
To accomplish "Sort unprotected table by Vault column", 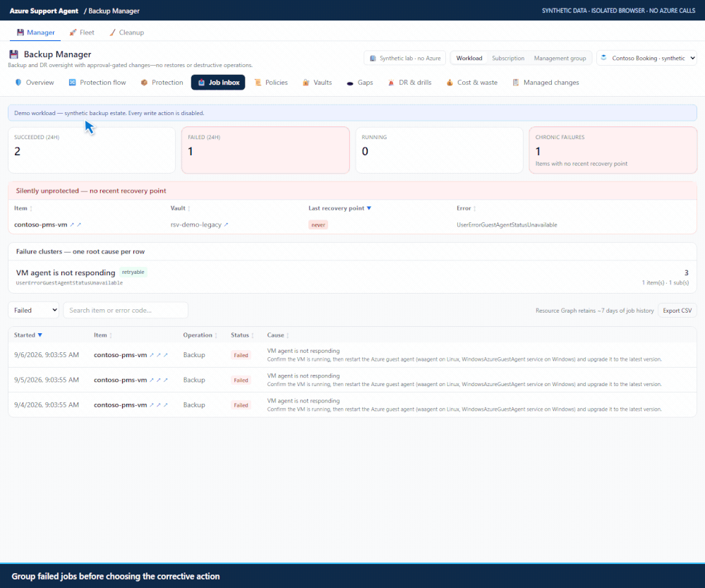I will [180, 208].
